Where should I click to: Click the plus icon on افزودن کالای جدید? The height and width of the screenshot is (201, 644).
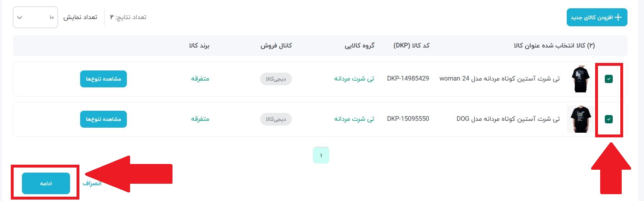[x=618, y=17]
